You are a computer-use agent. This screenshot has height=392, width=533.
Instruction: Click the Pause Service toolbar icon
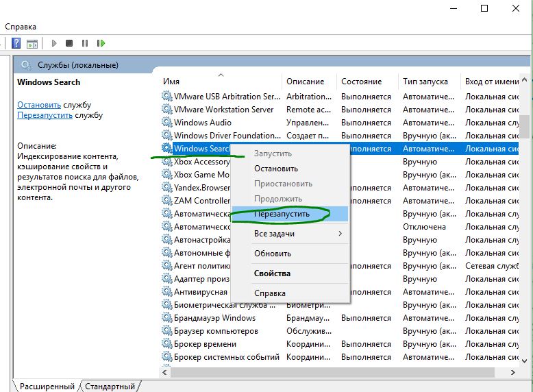point(85,43)
